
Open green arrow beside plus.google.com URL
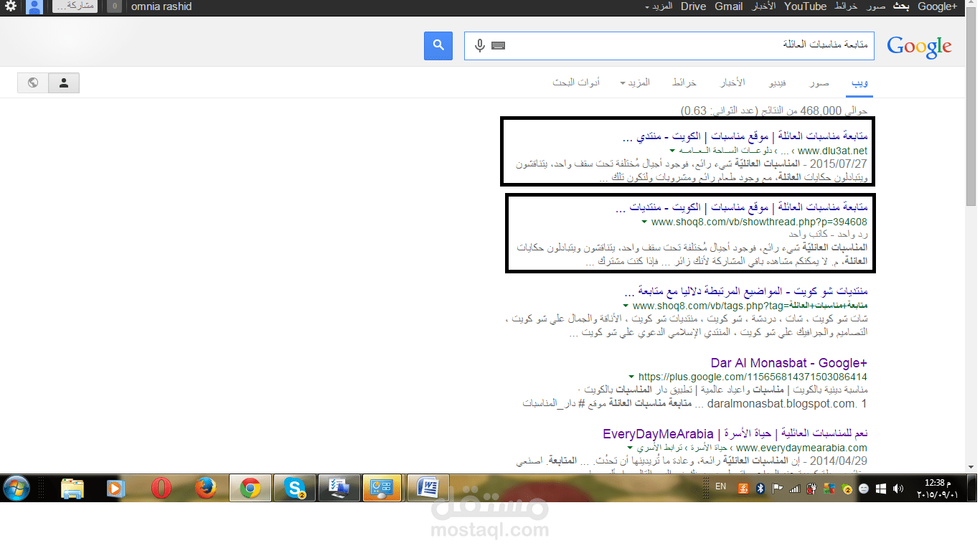(x=631, y=377)
